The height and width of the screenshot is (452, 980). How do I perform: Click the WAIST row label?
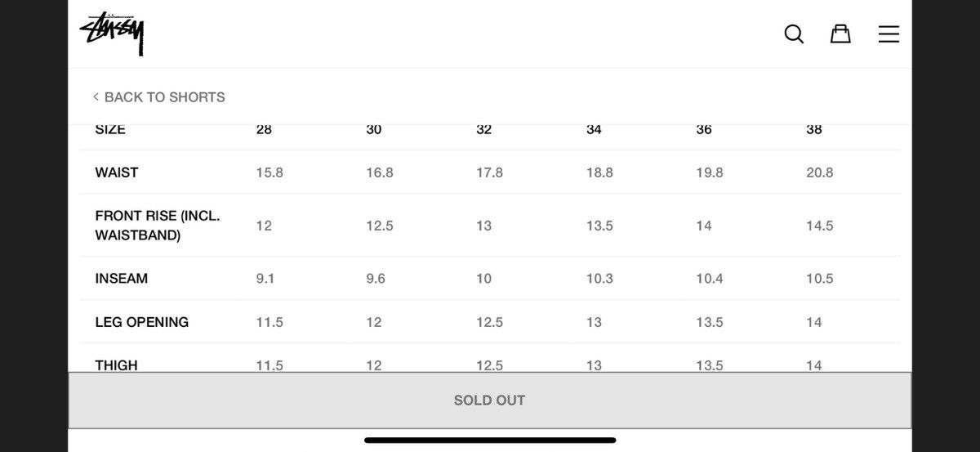click(117, 172)
